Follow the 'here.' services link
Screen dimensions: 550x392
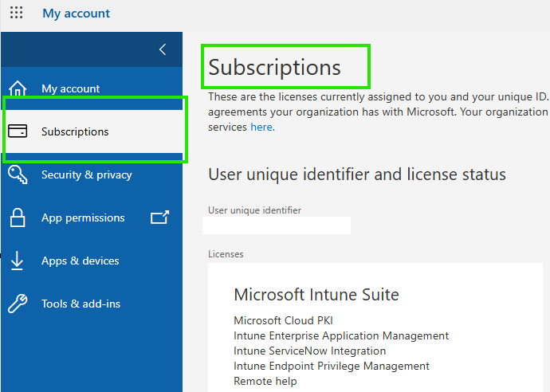262,127
